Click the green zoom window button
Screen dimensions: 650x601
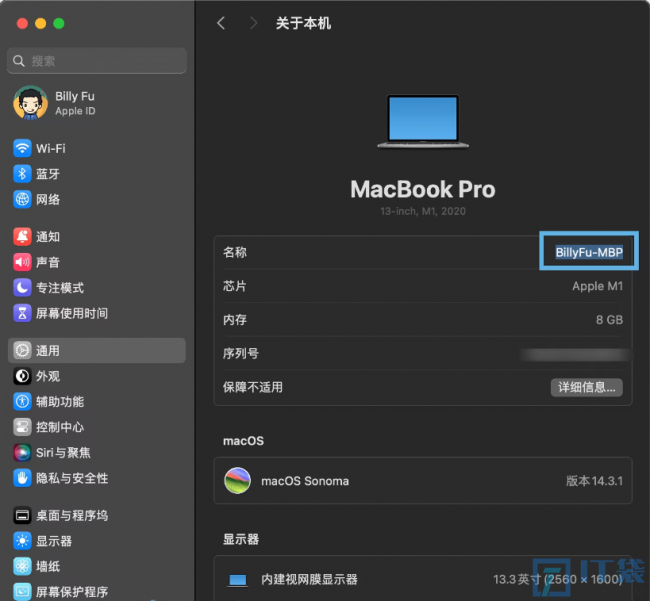tap(59, 24)
